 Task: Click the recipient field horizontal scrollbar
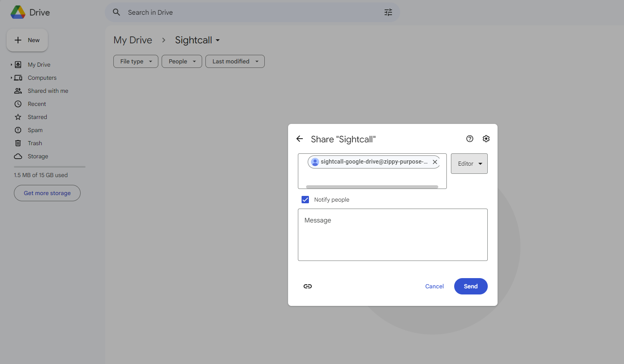click(x=372, y=187)
